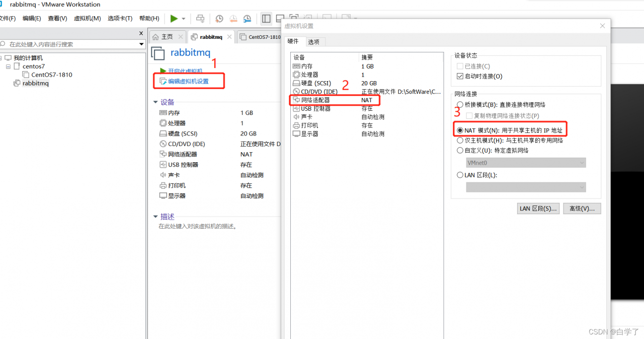Open the VMnet0 dropdown

click(x=526, y=163)
